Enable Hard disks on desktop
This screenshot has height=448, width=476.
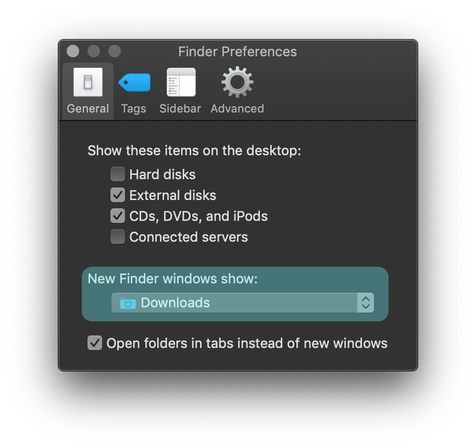tap(118, 174)
